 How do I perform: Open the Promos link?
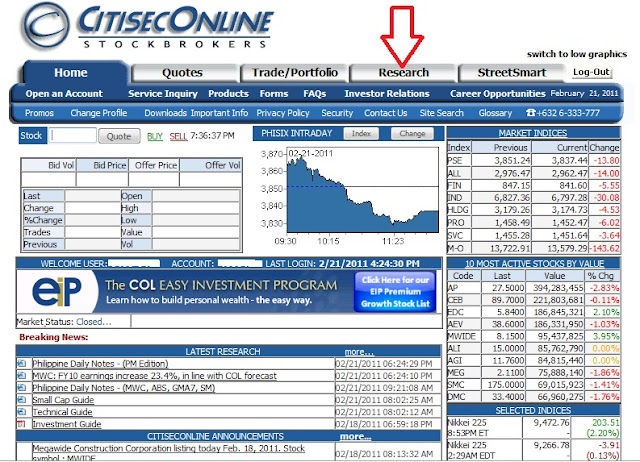point(39,113)
